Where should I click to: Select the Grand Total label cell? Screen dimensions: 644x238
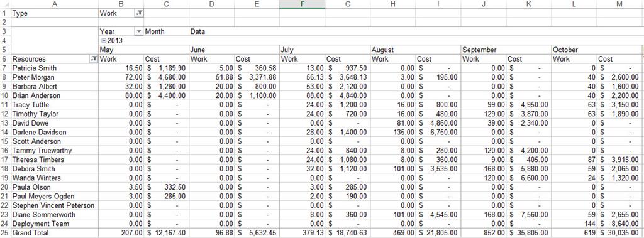55,233
